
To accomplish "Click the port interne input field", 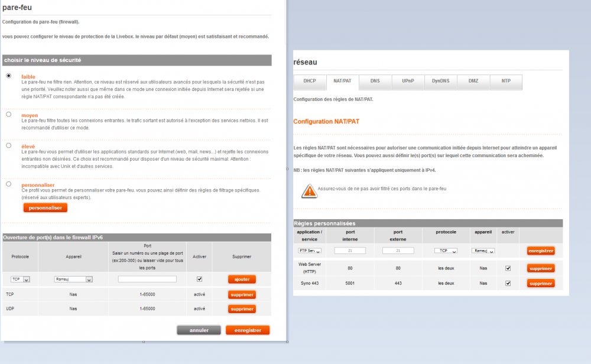I will click(350, 251).
